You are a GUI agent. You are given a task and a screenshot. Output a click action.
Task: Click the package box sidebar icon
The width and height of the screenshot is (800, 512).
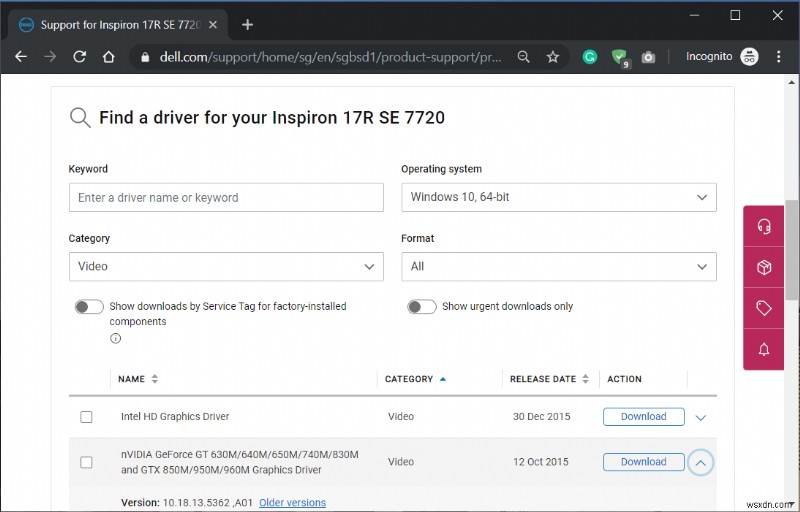[764, 267]
